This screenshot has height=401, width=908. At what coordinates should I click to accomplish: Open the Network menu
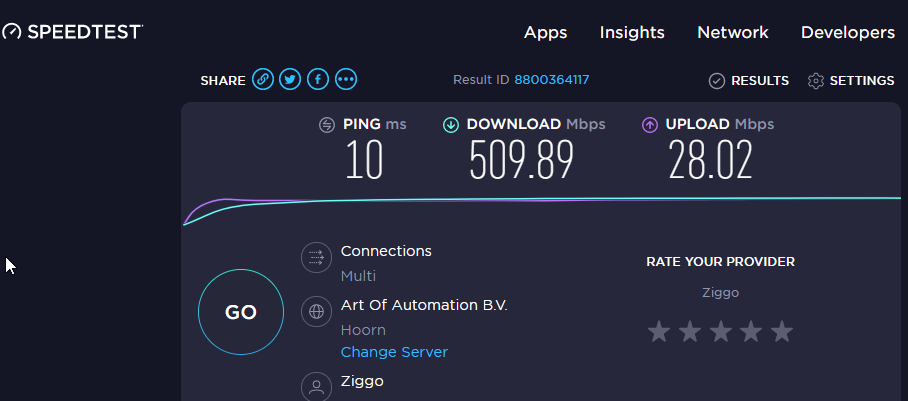tap(733, 32)
